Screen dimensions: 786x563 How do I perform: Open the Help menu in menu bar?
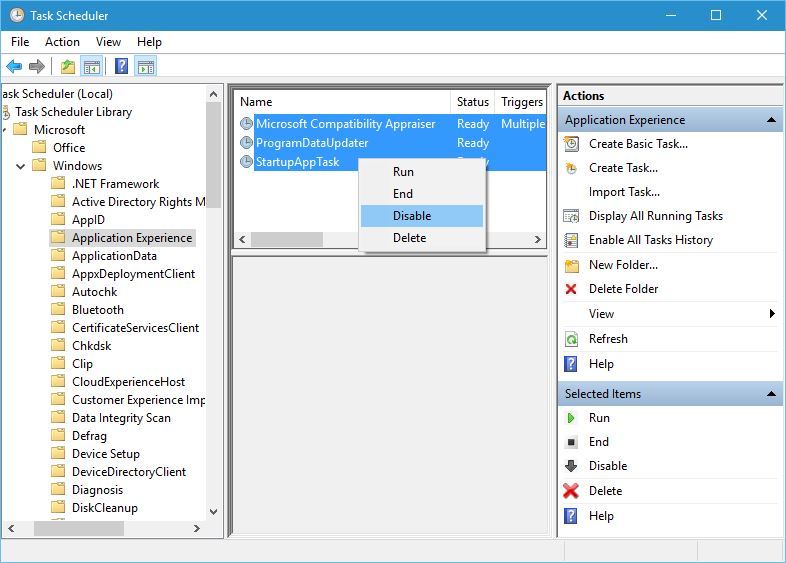pyautogui.click(x=149, y=42)
